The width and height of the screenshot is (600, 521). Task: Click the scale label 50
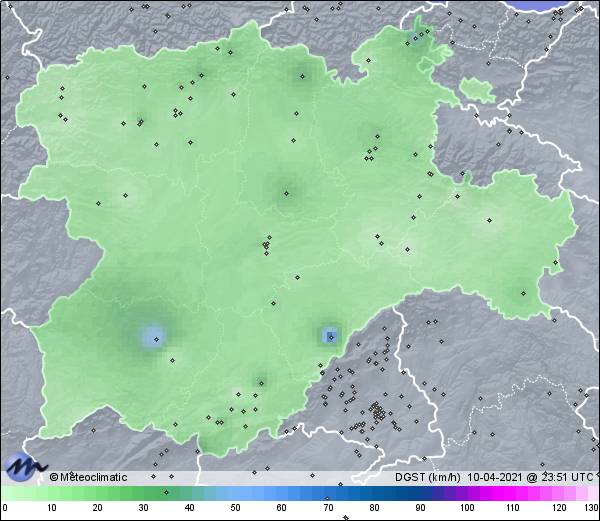pos(235,508)
